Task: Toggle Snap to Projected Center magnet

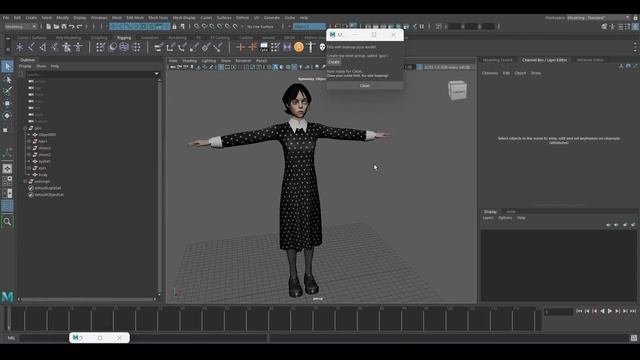Action: point(220,27)
